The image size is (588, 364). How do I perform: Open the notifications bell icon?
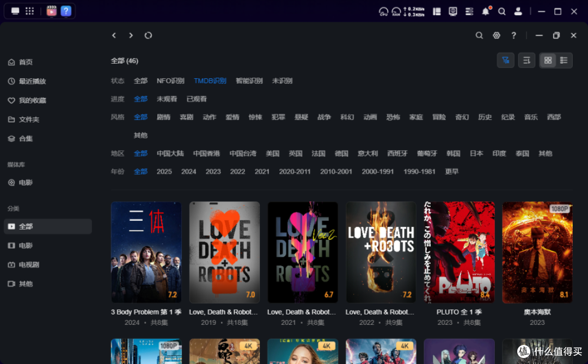coord(486,11)
